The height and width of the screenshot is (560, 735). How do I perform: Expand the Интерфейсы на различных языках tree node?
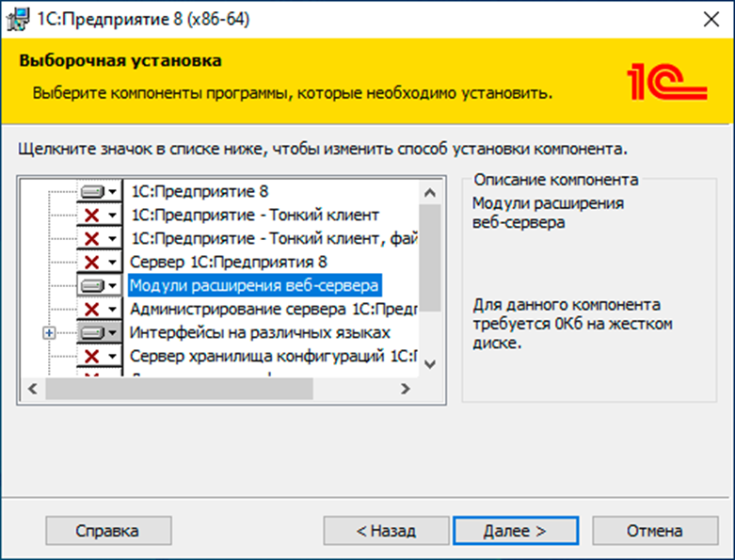pos(50,332)
